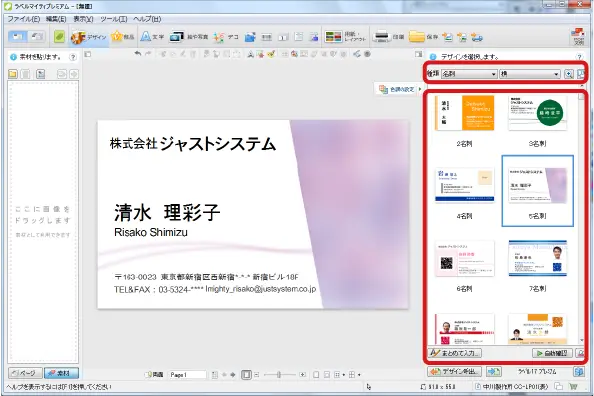
Task: Open 用紙・レイアウト paper layout settings
Action: (x=345, y=37)
